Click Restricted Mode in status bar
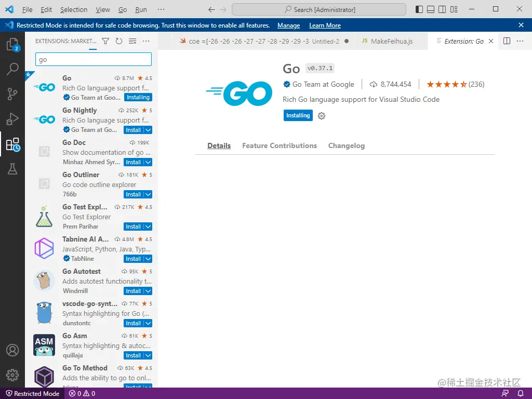This screenshot has width=532, height=399. point(33,394)
